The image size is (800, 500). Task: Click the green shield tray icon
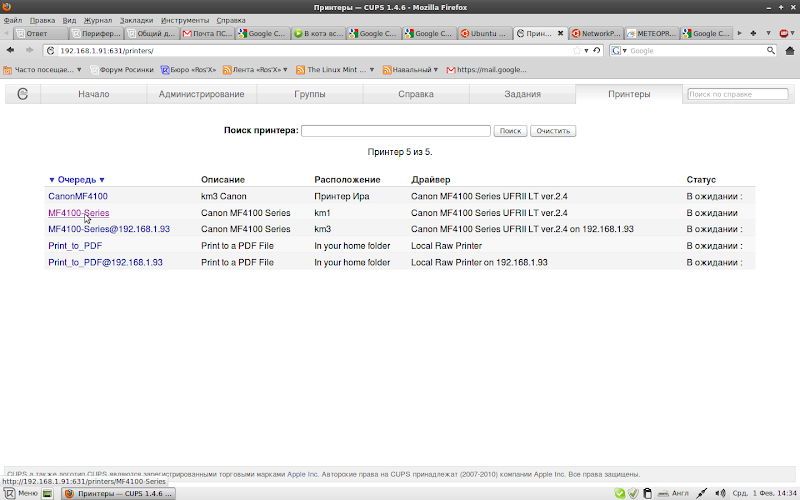tap(619, 493)
